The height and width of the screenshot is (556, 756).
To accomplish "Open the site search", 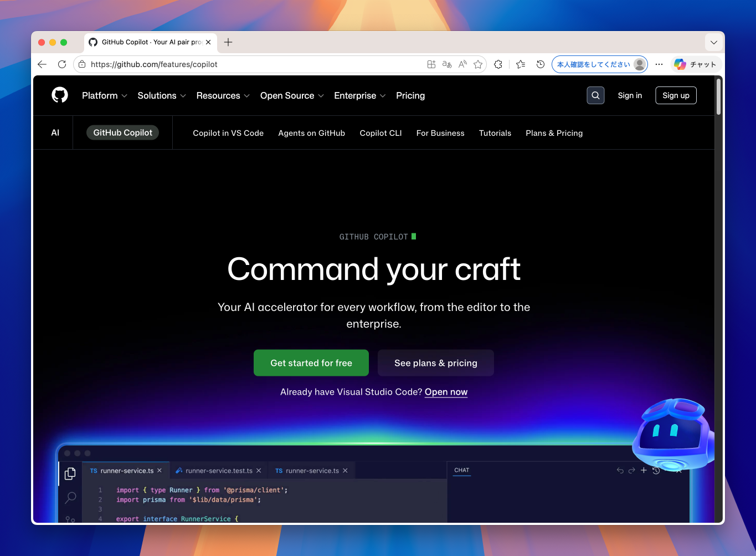I will [595, 95].
